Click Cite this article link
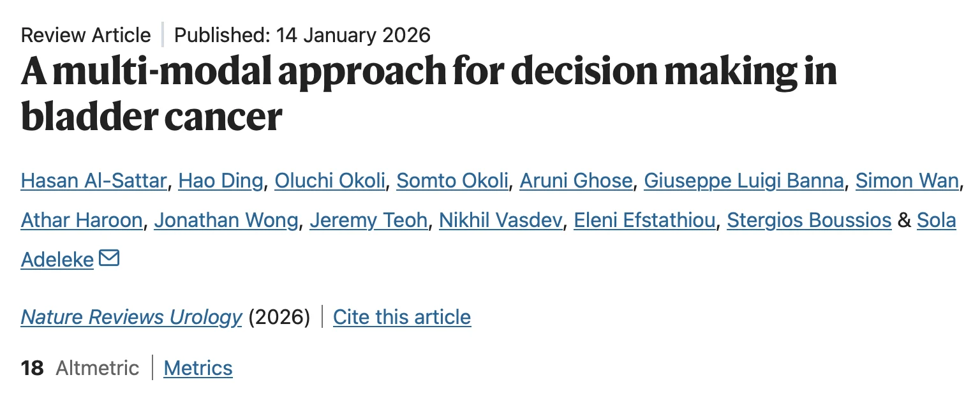This screenshot has height=398, width=980. click(x=402, y=317)
